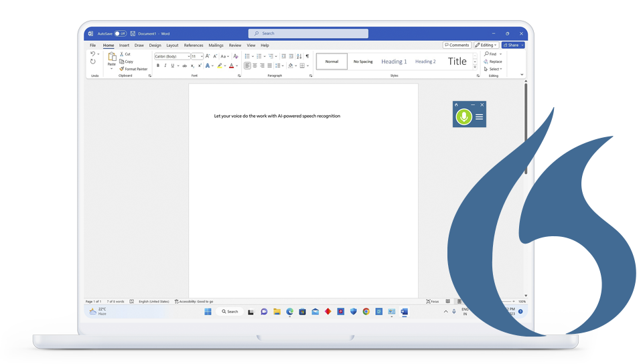
Task: Toggle Italic formatting
Action: click(x=165, y=66)
